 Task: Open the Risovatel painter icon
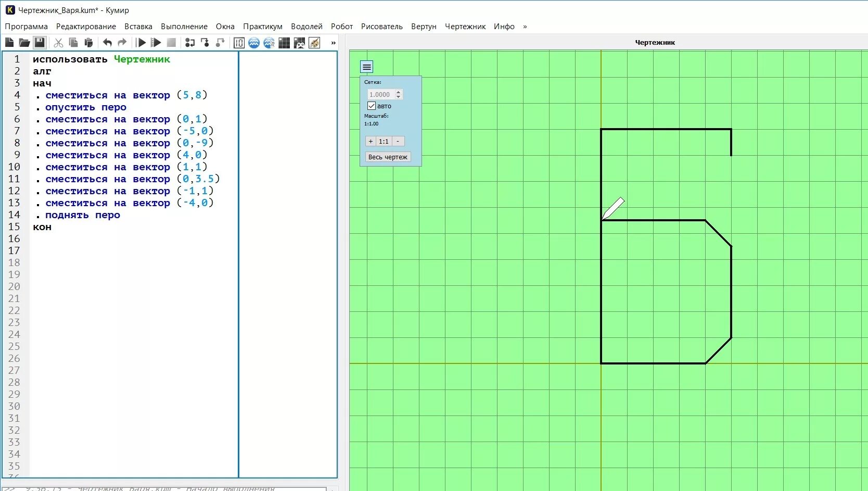pos(314,43)
